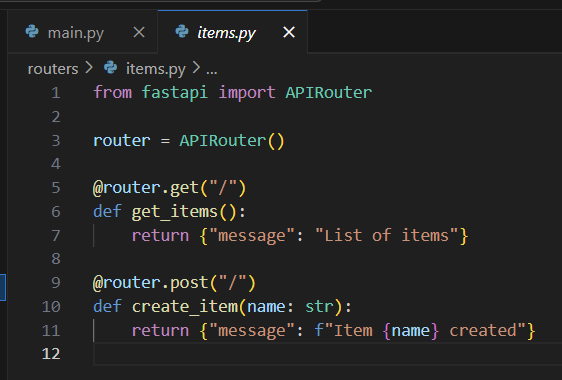562x380 pixels.
Task: Click the "message" key on line 7
Action: 252,236
